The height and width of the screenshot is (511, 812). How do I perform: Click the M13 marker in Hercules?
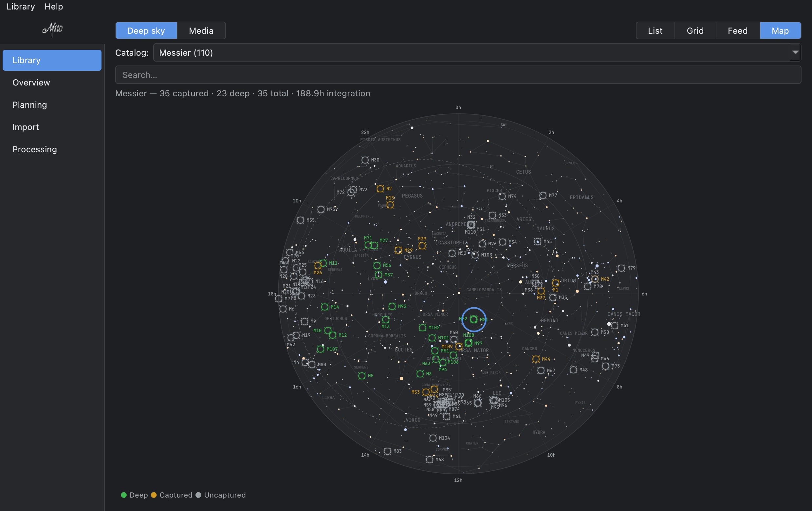[x=385, y=319]
